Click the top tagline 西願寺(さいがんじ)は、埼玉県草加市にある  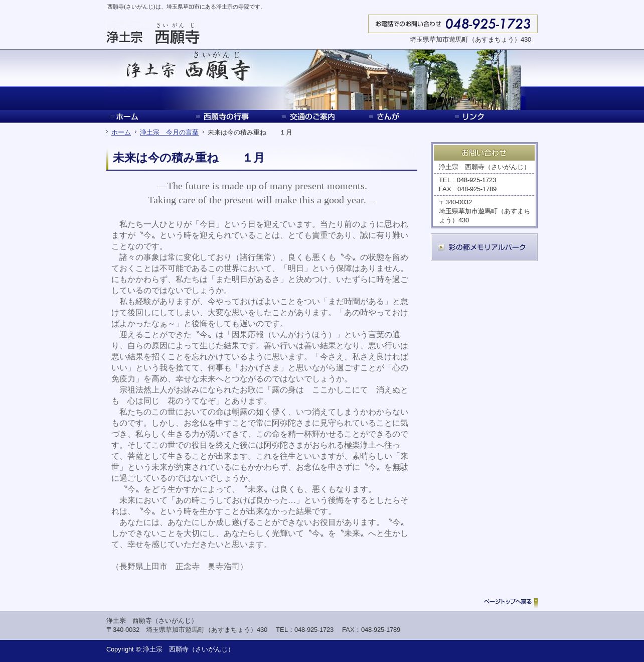click(x=186, y=7)
